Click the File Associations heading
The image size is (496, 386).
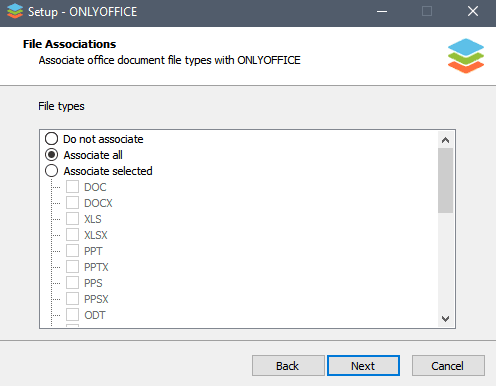(x=69, y=44)
